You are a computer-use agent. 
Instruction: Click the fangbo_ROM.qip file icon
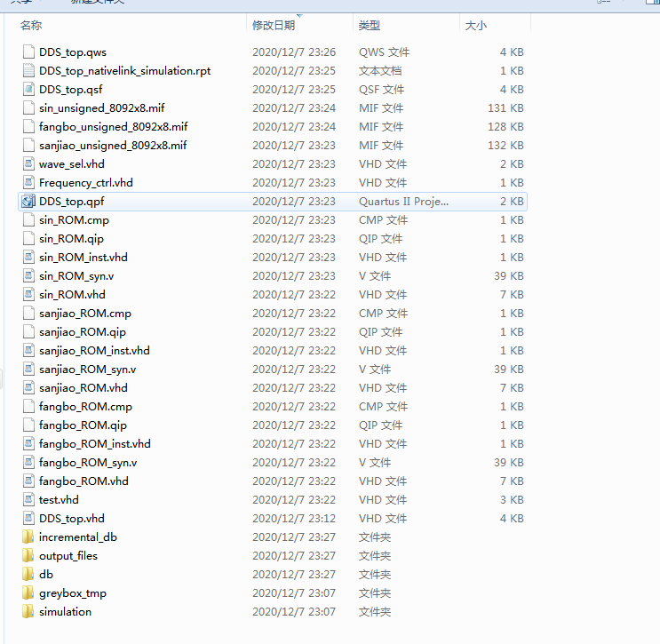pos(28,425)
